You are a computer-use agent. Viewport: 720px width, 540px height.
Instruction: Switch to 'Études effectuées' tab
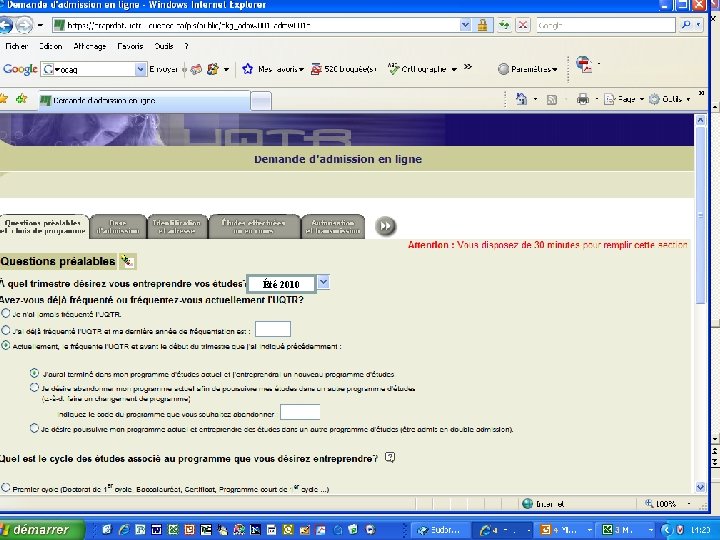[x=253, y=227]
